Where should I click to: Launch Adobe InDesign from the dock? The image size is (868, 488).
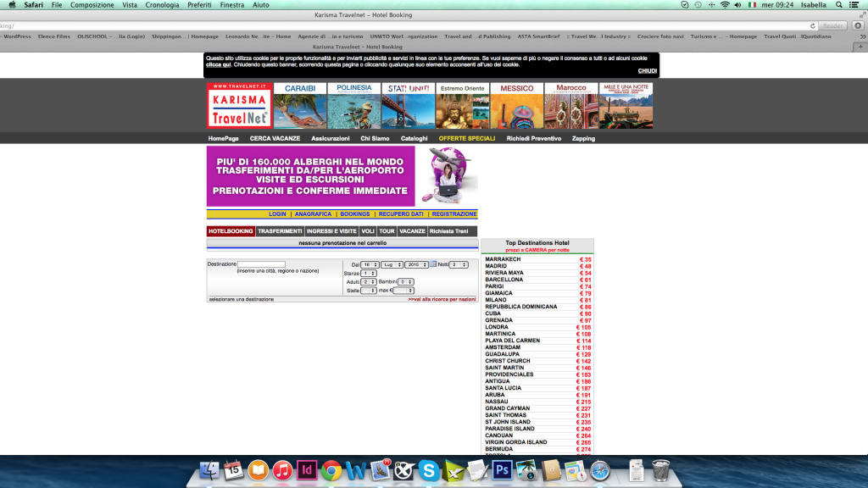coord(307,469)
